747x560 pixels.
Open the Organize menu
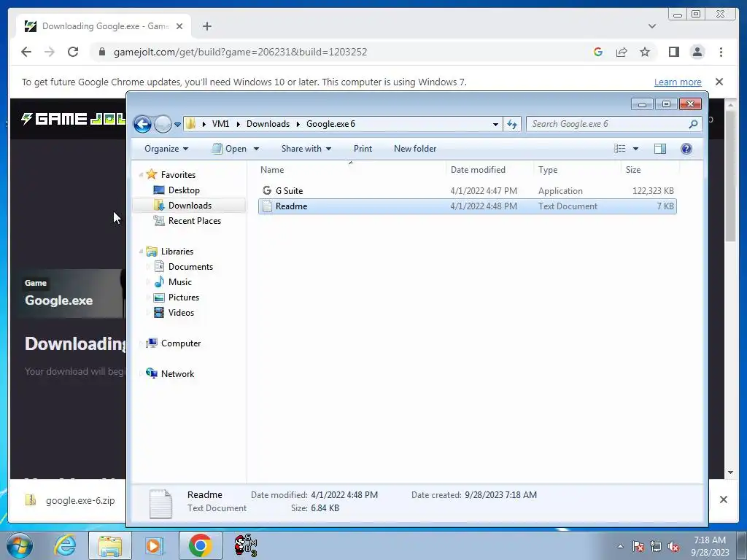pyautogui.click(x=166, y=149)
